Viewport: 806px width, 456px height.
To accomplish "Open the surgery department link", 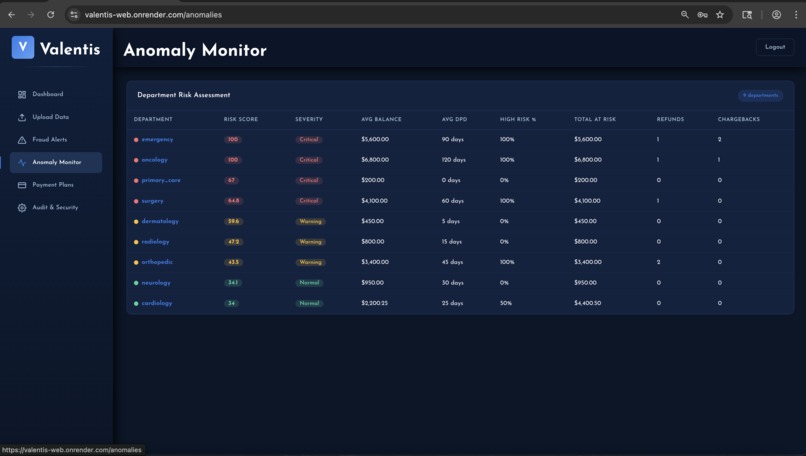I will 152,201.
